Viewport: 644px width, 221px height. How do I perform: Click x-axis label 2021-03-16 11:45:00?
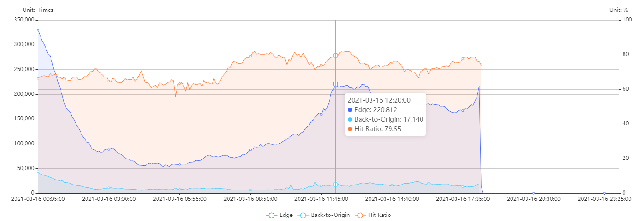point(321,199)
